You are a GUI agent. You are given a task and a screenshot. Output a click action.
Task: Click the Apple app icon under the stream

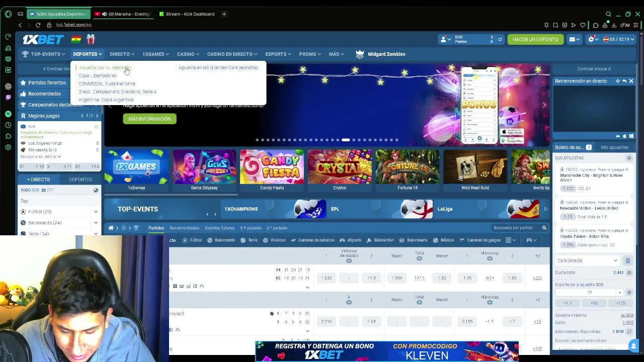point(624,136)
